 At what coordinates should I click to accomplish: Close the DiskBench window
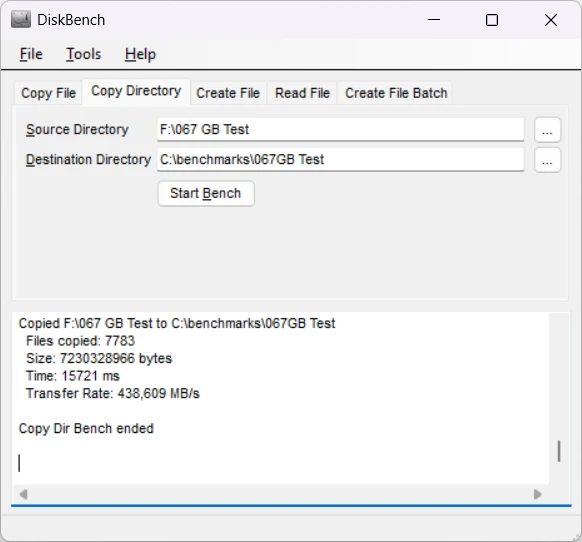pos(551,20)
